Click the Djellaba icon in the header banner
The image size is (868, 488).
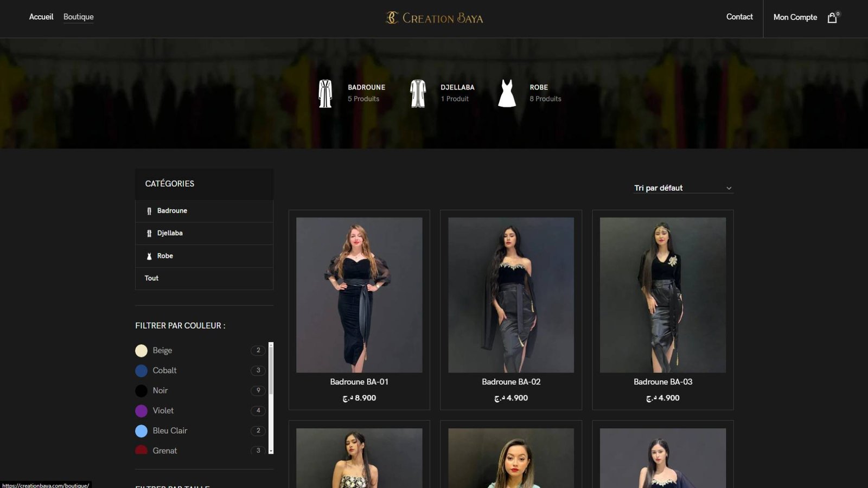pos(417,92)
